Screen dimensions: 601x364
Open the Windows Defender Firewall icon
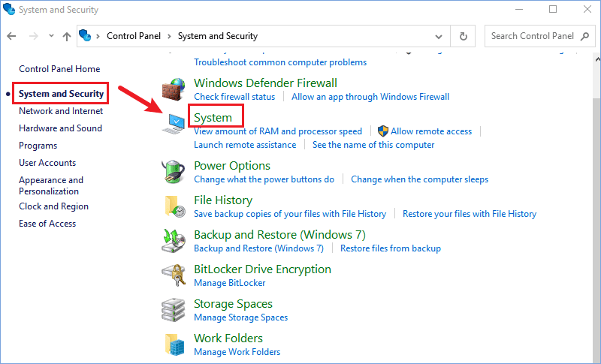pos(174,89)
